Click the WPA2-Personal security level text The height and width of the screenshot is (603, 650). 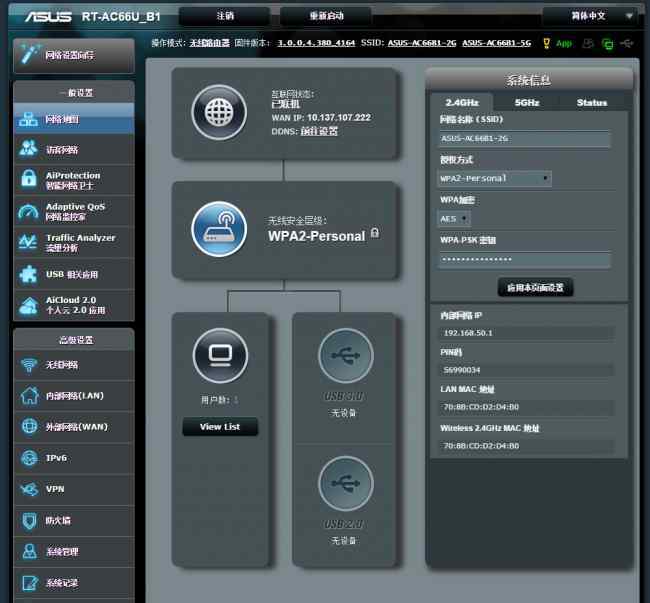coord(317,236)
